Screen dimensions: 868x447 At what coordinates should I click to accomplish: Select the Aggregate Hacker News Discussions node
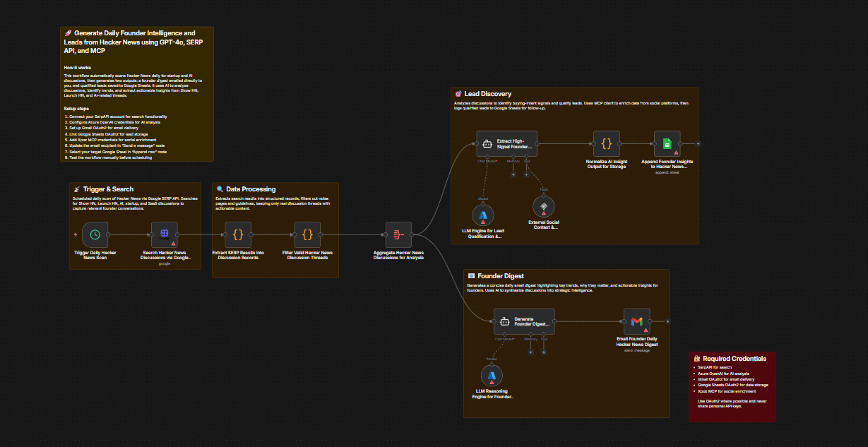tap(398, 234)
